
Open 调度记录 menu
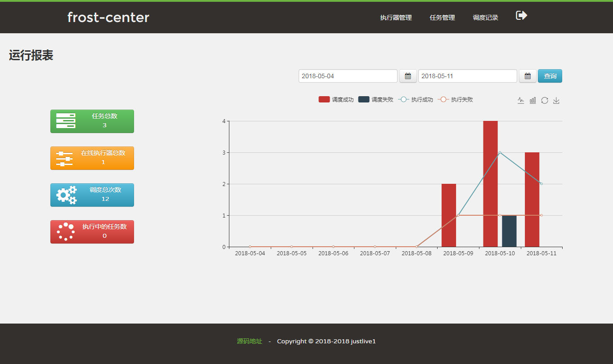coord(485,18)
